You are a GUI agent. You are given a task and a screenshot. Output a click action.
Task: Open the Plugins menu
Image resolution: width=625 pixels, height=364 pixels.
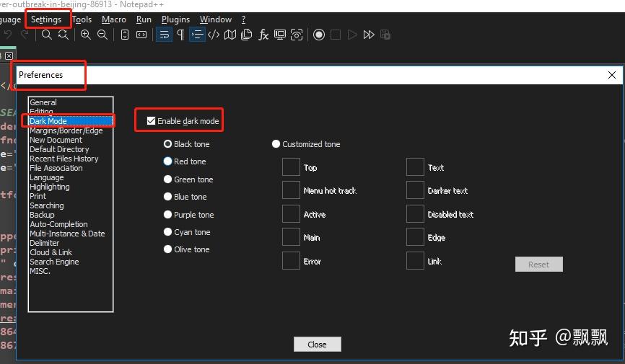click(x=175, y=19)
